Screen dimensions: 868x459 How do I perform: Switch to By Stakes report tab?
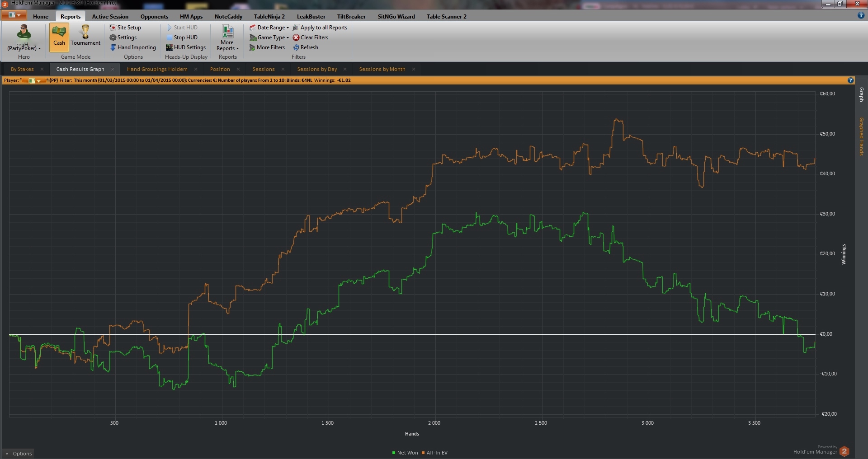[x=22, y=69]
